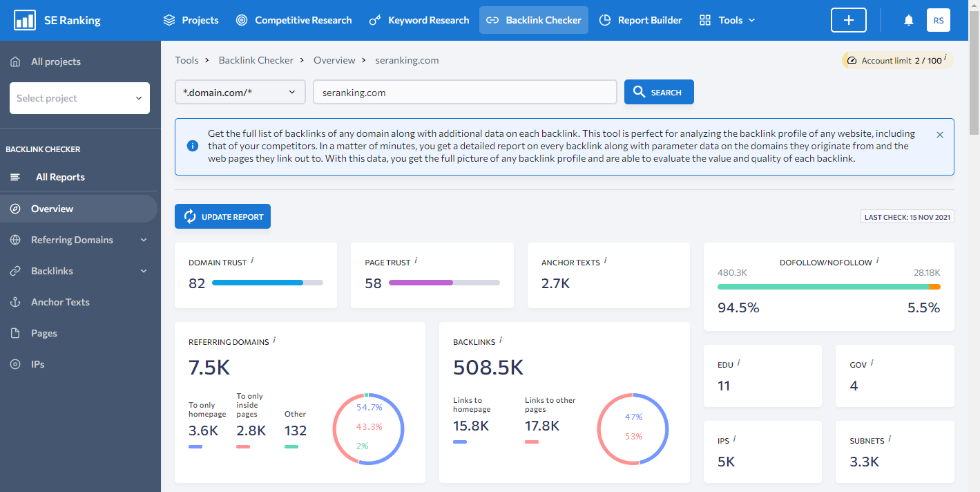980x492 pixels.
Task: Open the Keyword Research tab
Action: coord(419,20)
